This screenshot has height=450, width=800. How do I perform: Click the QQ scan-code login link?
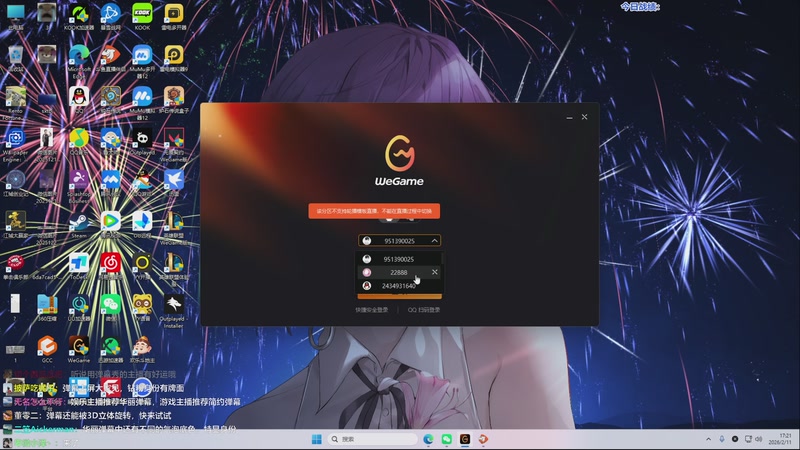click(423, 310)
